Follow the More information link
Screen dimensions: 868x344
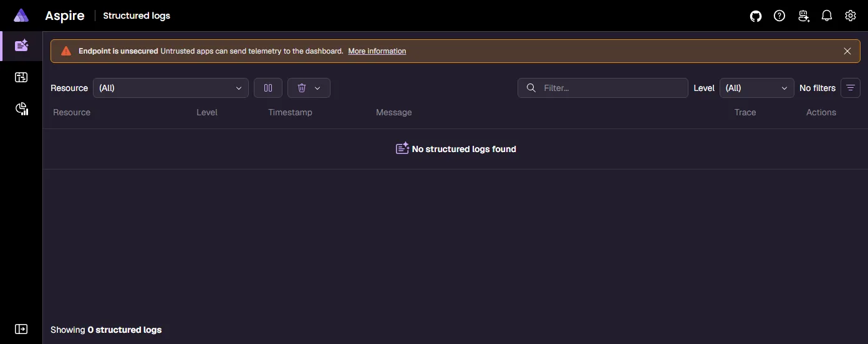tap(377, 51)
